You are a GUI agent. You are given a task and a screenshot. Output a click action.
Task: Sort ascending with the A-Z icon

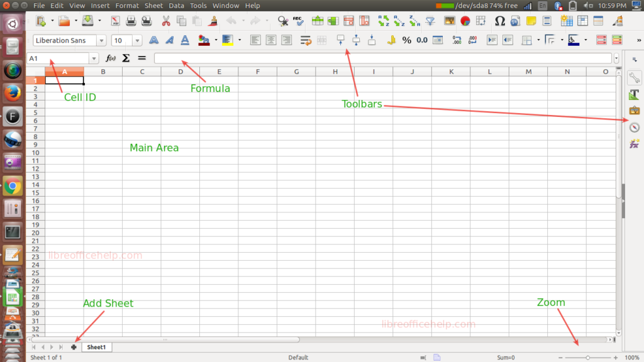pyautogui.click(x=399, y=21)
